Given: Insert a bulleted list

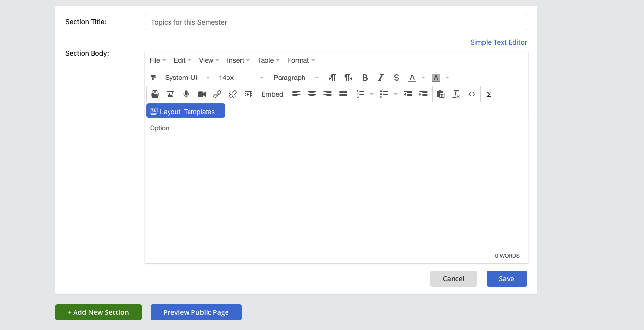Looking at the screenshot, I should point(384,94).
